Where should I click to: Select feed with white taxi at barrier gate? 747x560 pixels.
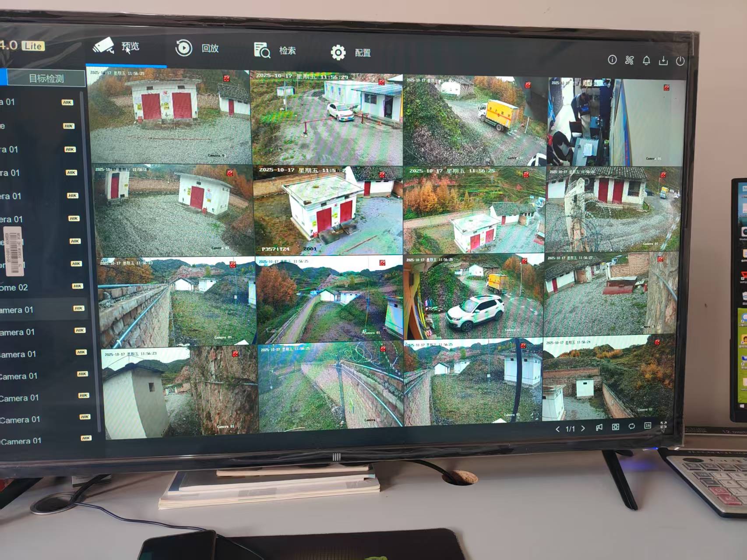[326, 118]
